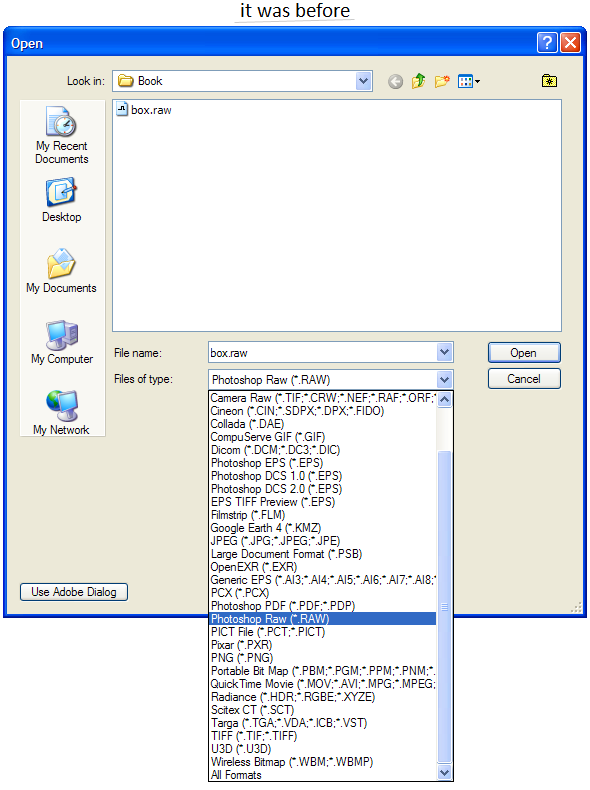
Task: Open the Favorites folder icon
Action: pos(549,81)
